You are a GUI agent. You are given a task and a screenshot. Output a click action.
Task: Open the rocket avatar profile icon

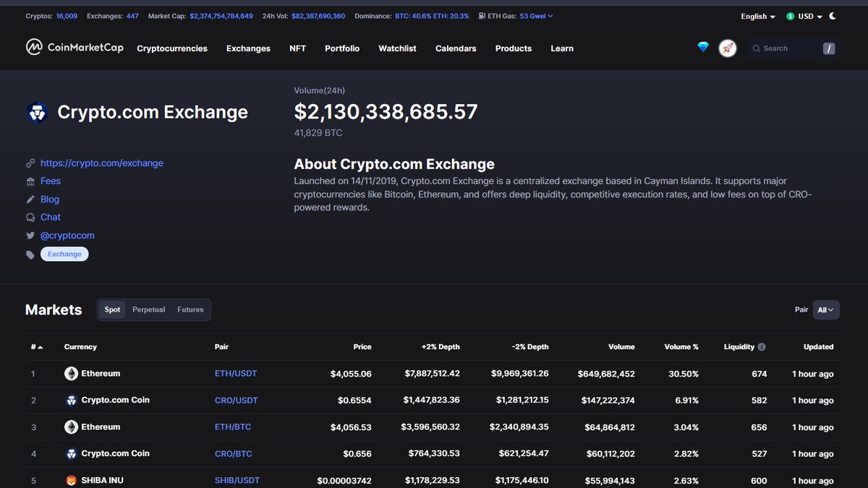click(728, 48)
